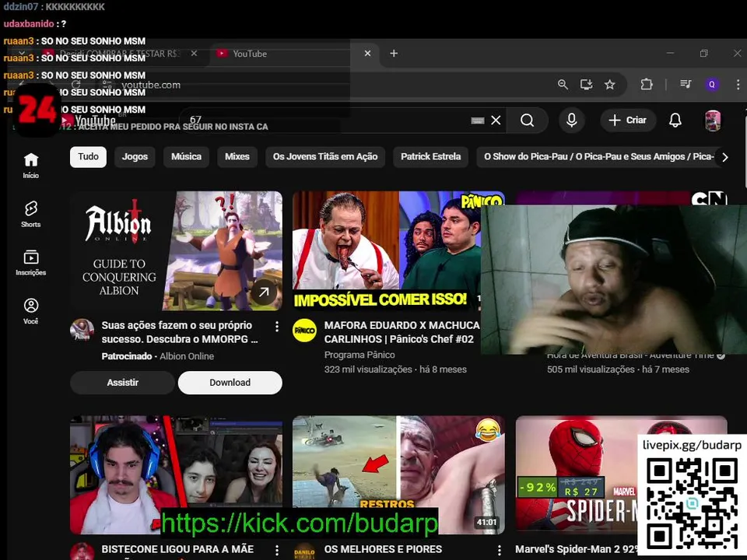
Task: Minimize the Chrome browser window
Action: pyautogui.click(x=670, y=54)
